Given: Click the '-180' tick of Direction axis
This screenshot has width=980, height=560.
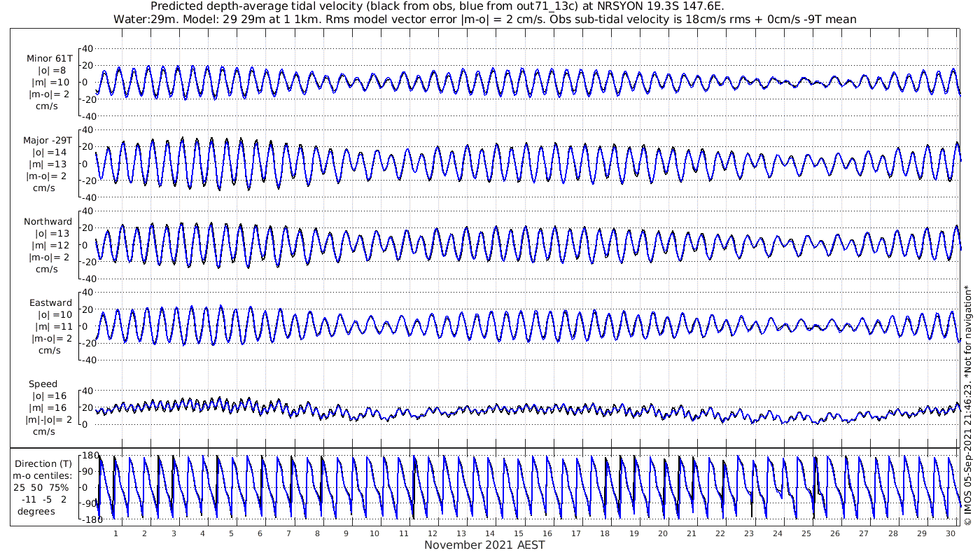Looking at the screenshot, I should pos(87,519).
